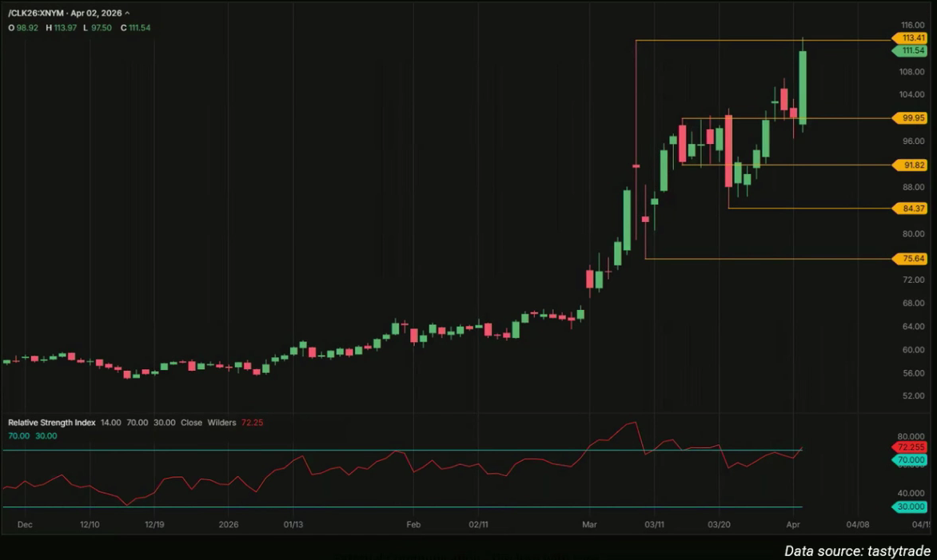The image size is (937, 560).
Task: Click the 40.000 RSI axis label
Action: pyautogui.click(x=911, y=493)
